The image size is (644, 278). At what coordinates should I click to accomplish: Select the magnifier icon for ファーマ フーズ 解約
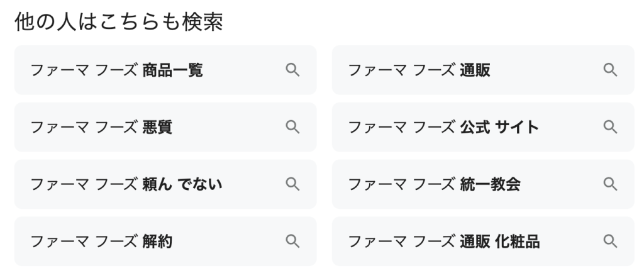pyautogui.click(x=292, y=241)
